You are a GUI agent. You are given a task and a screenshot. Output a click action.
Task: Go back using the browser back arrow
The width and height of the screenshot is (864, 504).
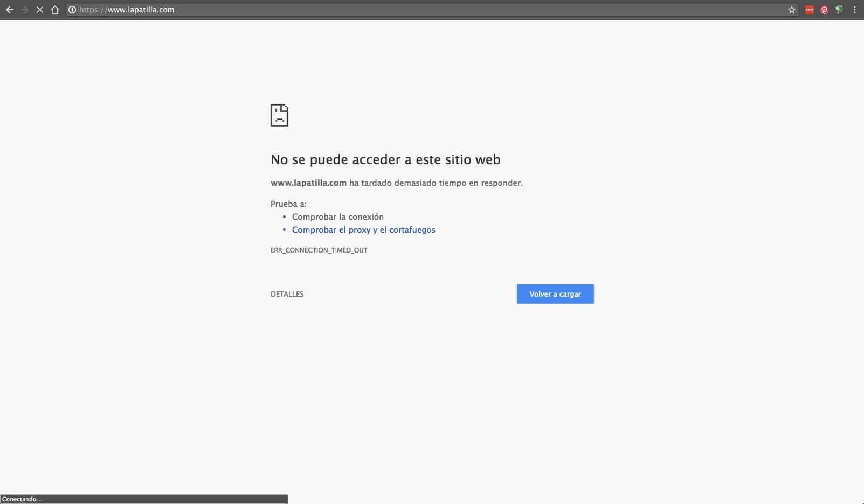(10, 10)
